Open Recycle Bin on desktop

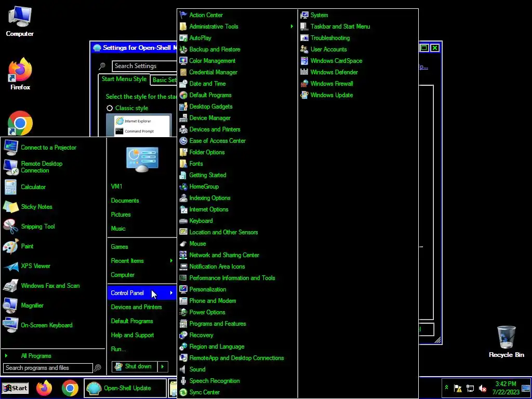coord(506,342)
